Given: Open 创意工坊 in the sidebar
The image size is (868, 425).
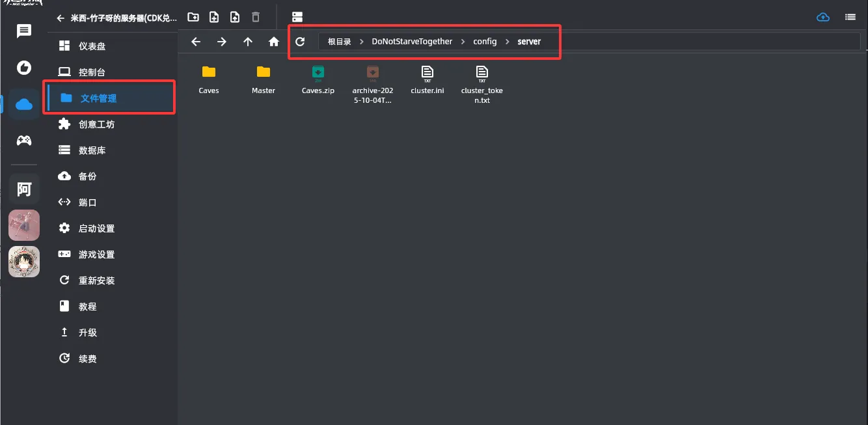Looking at the screenshot, I should (96, 124).
